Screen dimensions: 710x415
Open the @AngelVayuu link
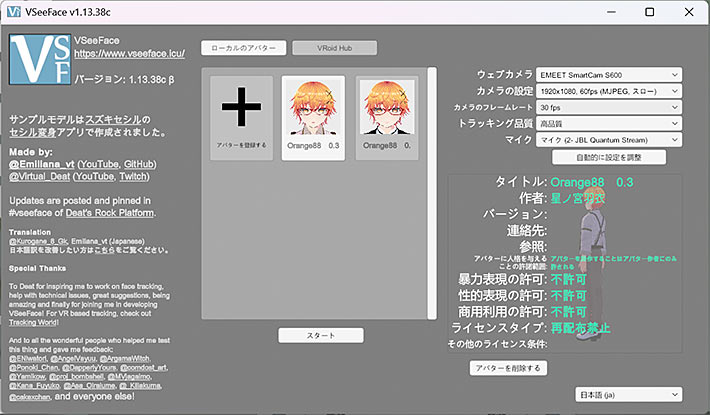click(x=73, y=358)
